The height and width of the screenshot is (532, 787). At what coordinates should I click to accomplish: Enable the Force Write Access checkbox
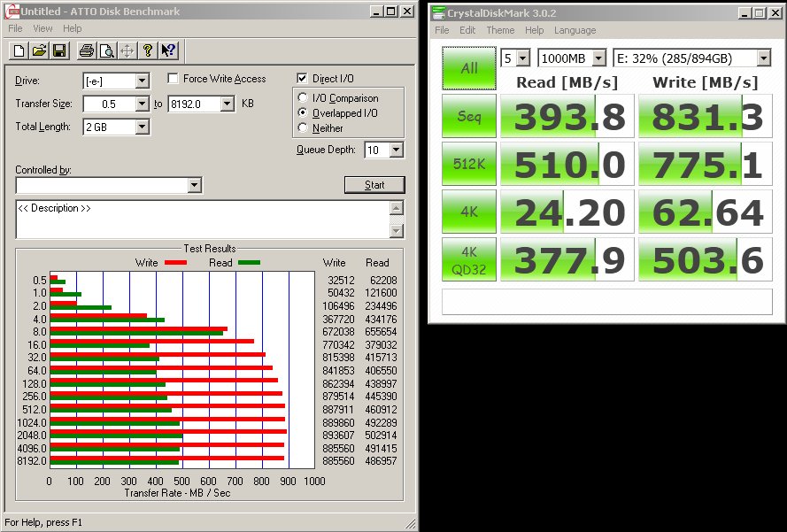174,78
